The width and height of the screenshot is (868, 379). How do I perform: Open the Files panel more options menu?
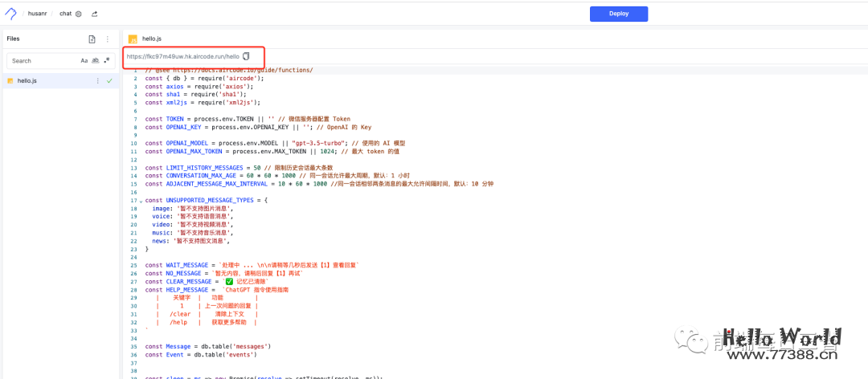click(x=108, y=39)
